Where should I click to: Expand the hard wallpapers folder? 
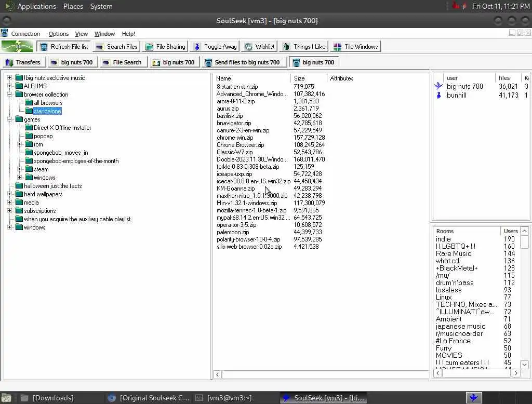[9, 194]
